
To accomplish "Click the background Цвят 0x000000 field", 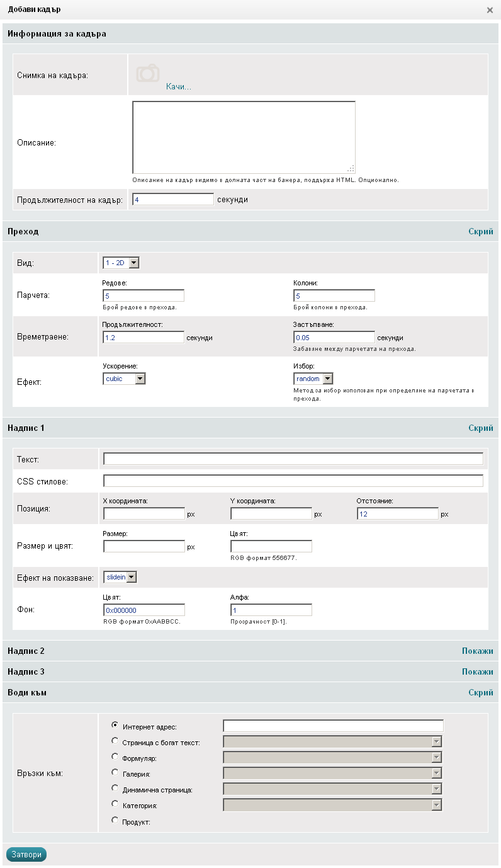I will pyautogui.click(x=144, y=610).
